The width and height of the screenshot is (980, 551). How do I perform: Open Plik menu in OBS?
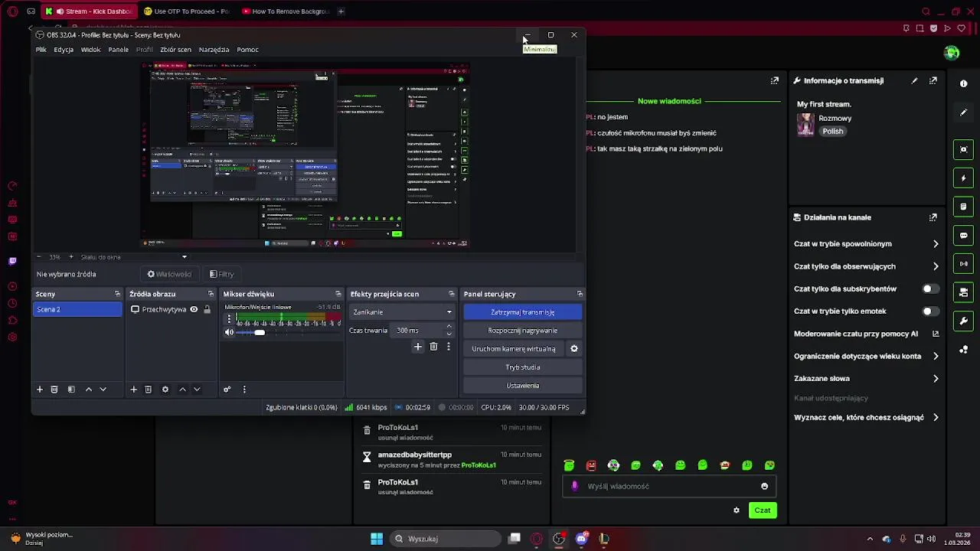tap(41, 50)
